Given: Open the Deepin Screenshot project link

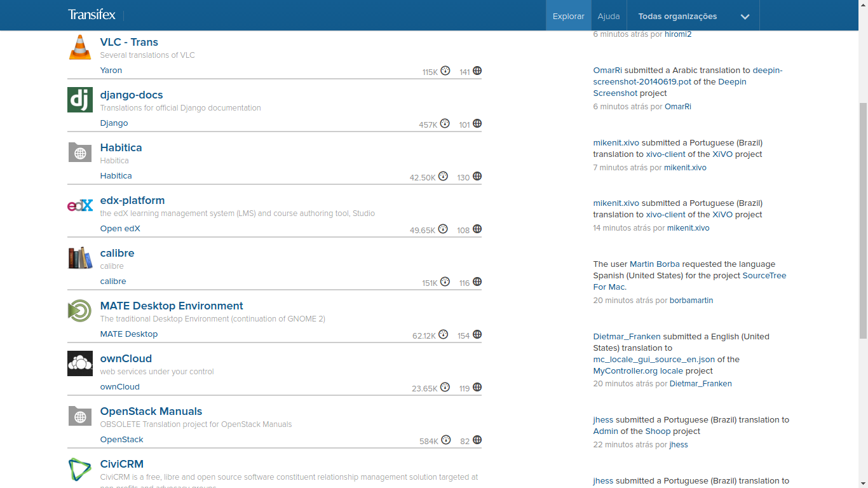Looking at the screenshot, I should 670,88.
